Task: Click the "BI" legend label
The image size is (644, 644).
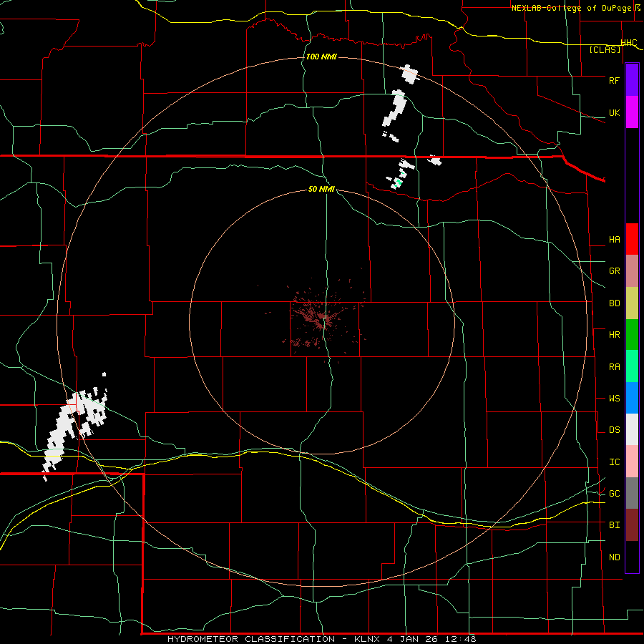Action: (x=615, y=525)
